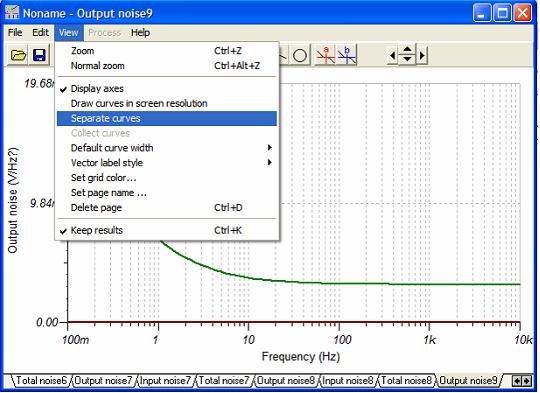Image resolution: width=540 pixels, height=393 pixels.
Task: Click the left arrow toolbar button
Action: pyautogui.click(x=392, y=55)
